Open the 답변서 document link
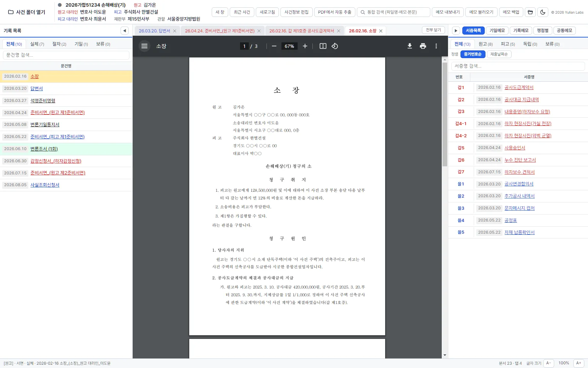The width and height of the screenshot is (588, 368). tap(36, 89)
